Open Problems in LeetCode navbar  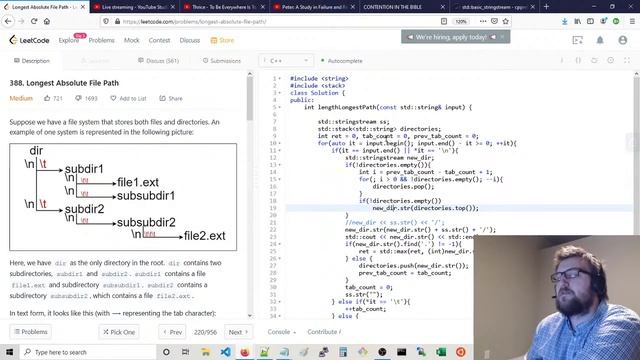(x=102, y=40)
